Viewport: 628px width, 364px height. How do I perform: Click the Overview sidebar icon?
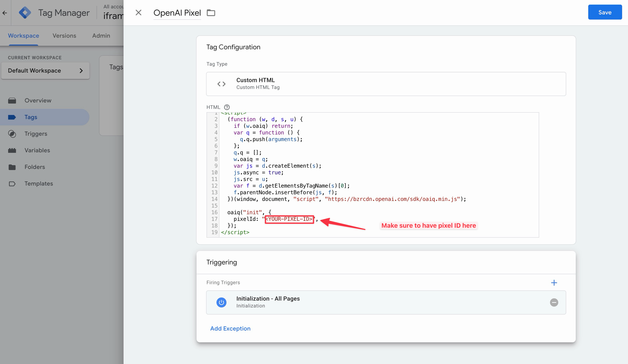point(12,100)
